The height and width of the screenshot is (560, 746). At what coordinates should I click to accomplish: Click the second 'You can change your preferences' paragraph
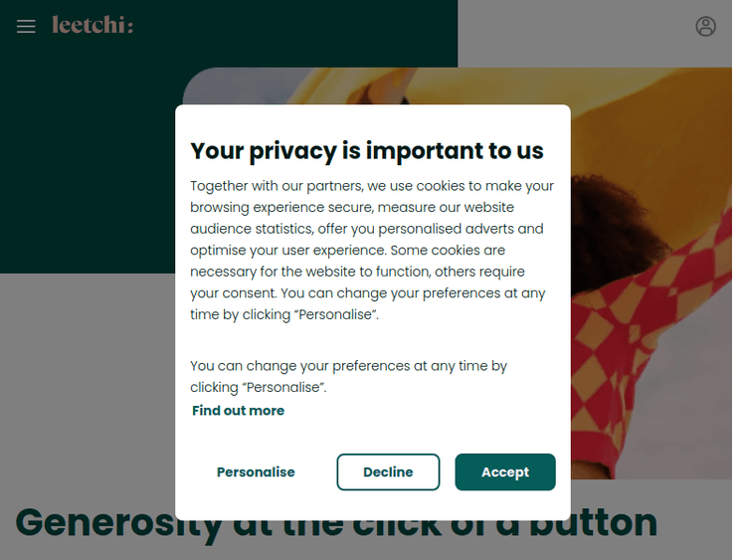coord(348,376)
